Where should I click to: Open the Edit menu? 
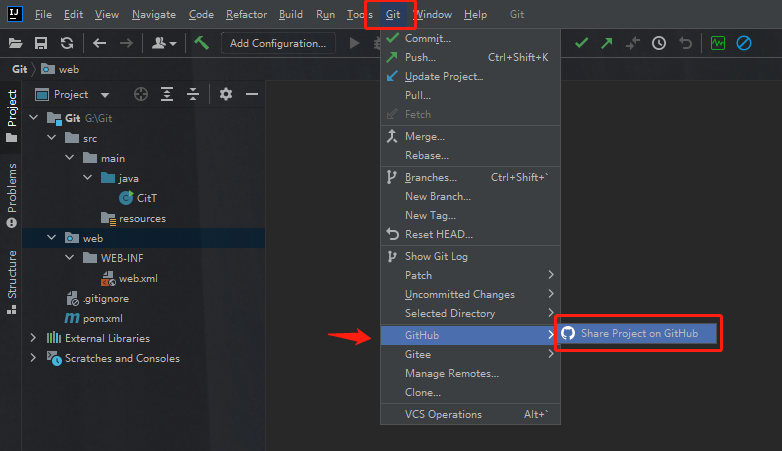coord(73,14)
